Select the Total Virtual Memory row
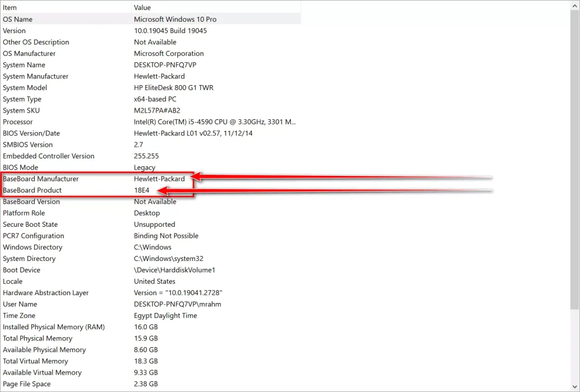This screenshot has height=392, width=580. (151, 361)
